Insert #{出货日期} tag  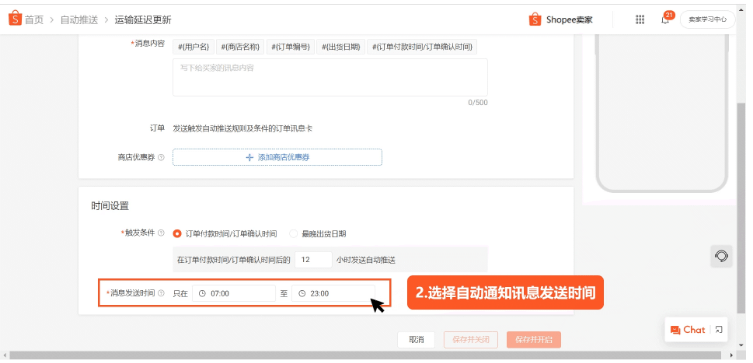click(340, 47)
